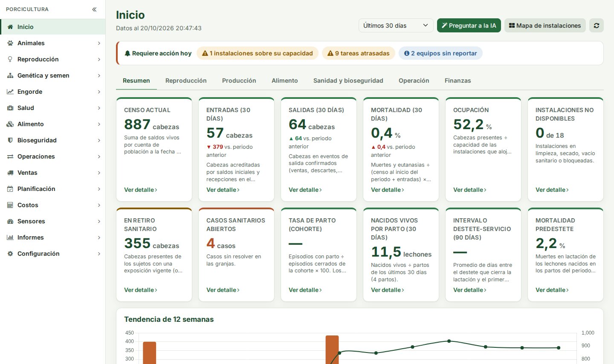
Task: Click the Sensores gauge icon
Action: click(10, 221)
